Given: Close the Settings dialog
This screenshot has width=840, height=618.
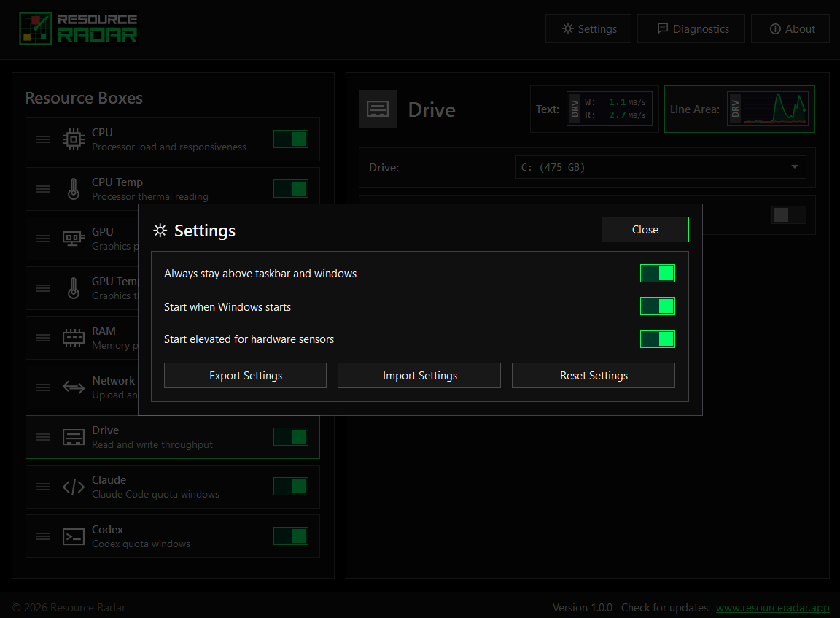Looking at the screenshot, I should (645, 229).
